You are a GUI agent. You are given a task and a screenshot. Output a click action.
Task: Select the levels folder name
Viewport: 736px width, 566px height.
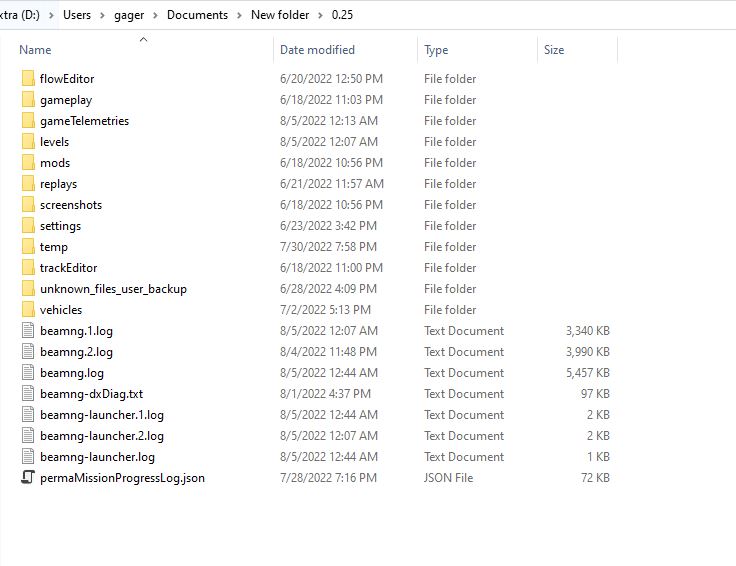[54, 142]
